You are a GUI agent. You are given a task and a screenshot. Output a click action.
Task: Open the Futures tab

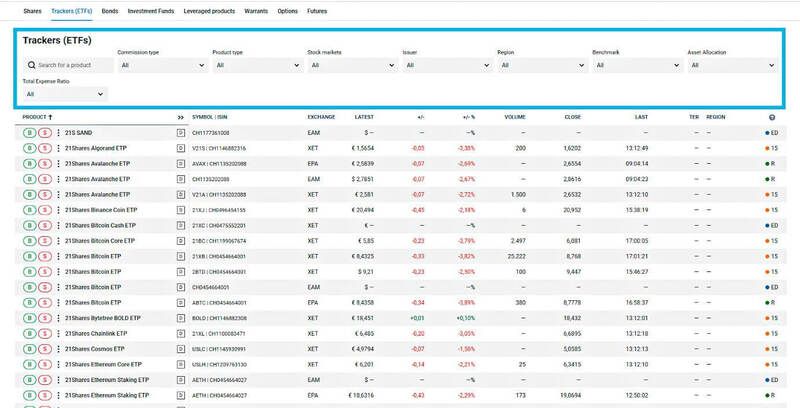tap(317, 11)
